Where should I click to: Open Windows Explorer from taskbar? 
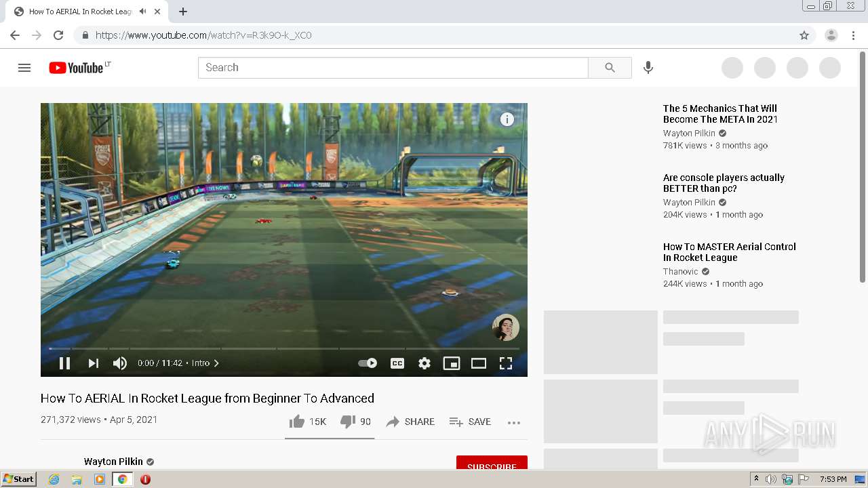pyautogui.click(x=77, y=479)
